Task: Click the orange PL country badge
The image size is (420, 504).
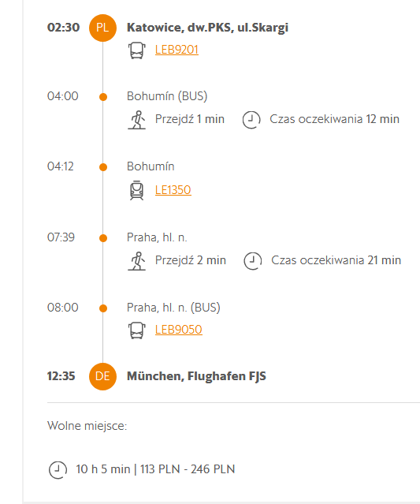Action: [x=102, y=28]
